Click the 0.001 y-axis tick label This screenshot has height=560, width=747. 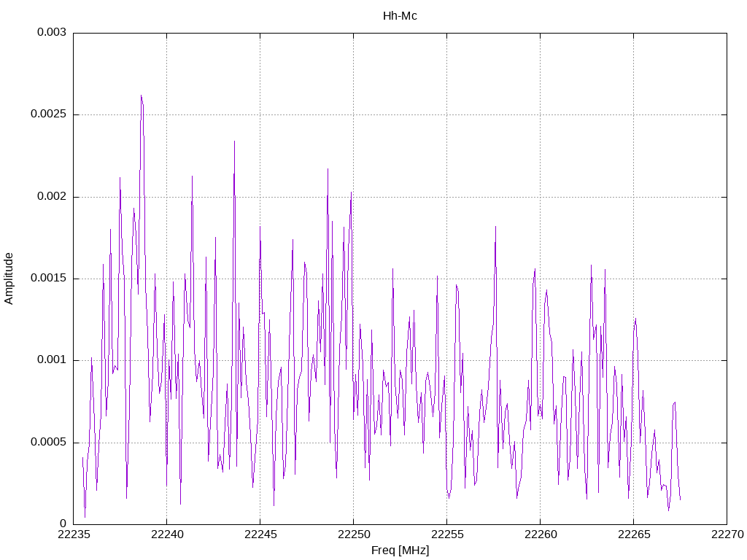point(52,360)
